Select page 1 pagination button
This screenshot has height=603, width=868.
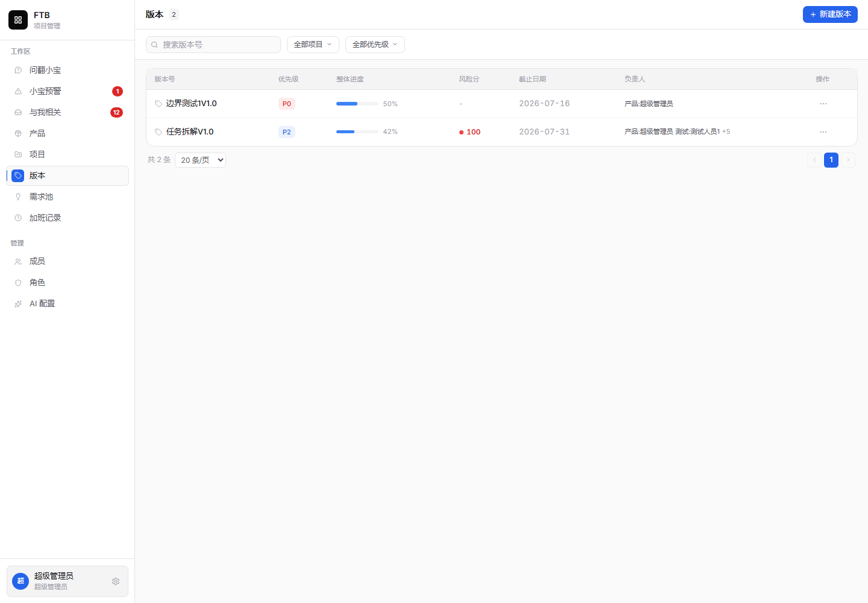(831, 160)
